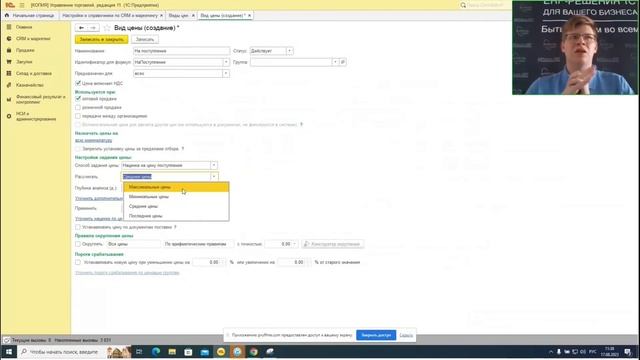The width and height of the screenshot is (640, 360).
Task: Enable Устанавливать цену по документам поставки
Action: (x=78, y=227)
